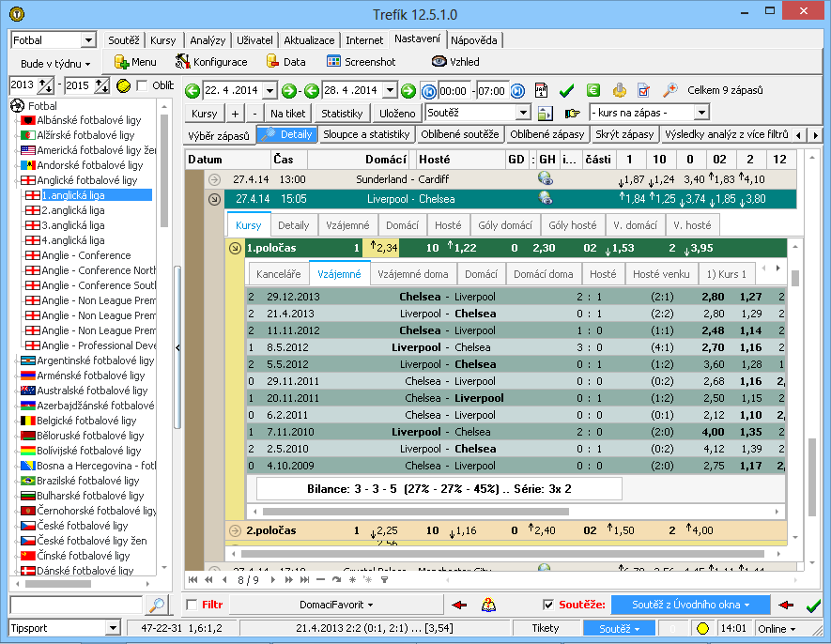Viewport: 831px width, 644px height.
Task: Click the magnifier zoom-plus icon
Action: [669, 90]
